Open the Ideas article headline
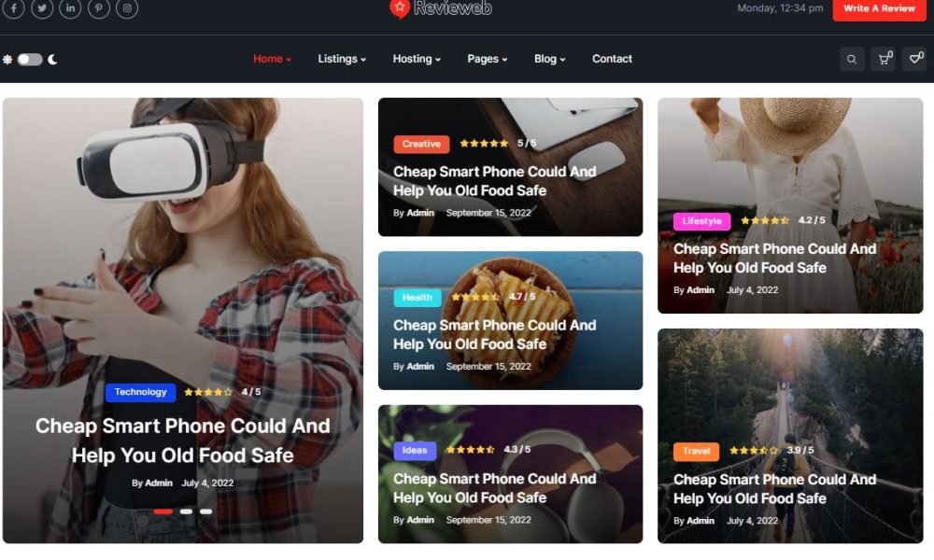This screenshot has width=934, height=560. point(494,488)
